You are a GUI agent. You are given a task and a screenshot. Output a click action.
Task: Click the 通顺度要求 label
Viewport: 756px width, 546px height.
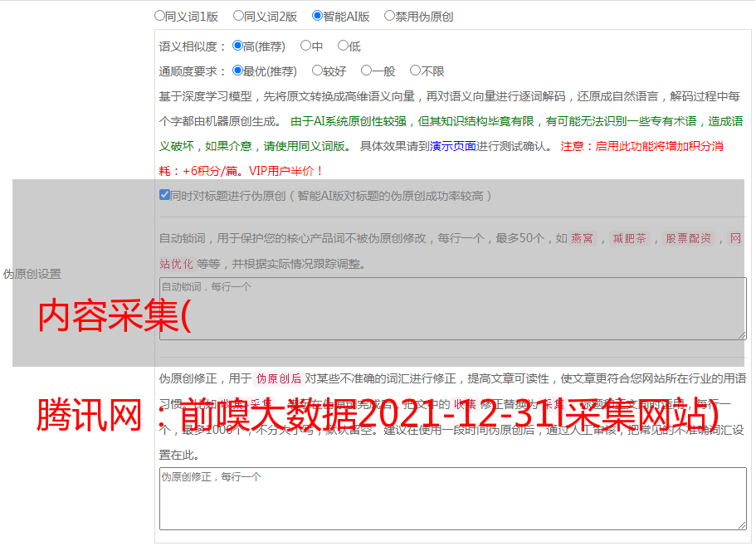click(192, 72)
